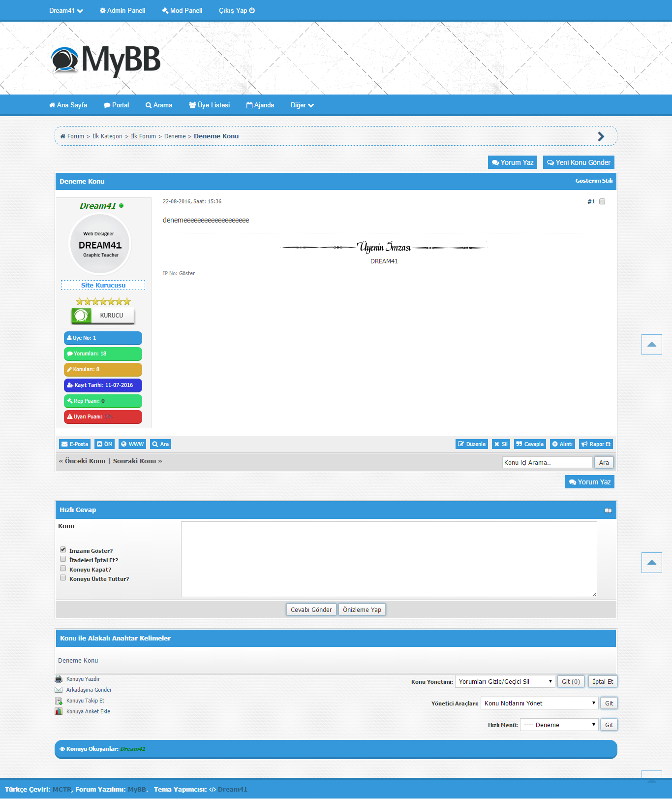Image resolution: width=672 pixels, height=799 pixels.
Task: Click the subscribe icon beside Konuyu Takip Et
Action: pos(59,701)
